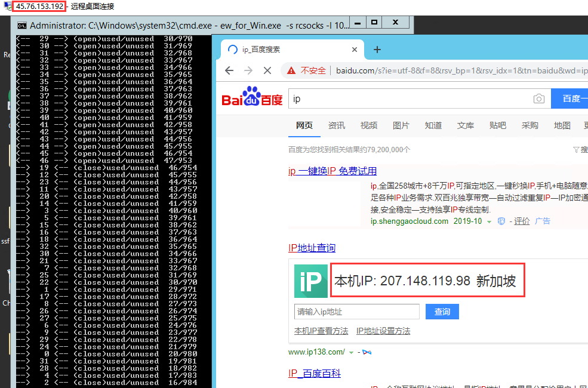Click the cmd.exe icon in the console title bar
Image resolution: width=588 pixels, height=388 pixels.
pyautogui.click(x=21, y=24)
